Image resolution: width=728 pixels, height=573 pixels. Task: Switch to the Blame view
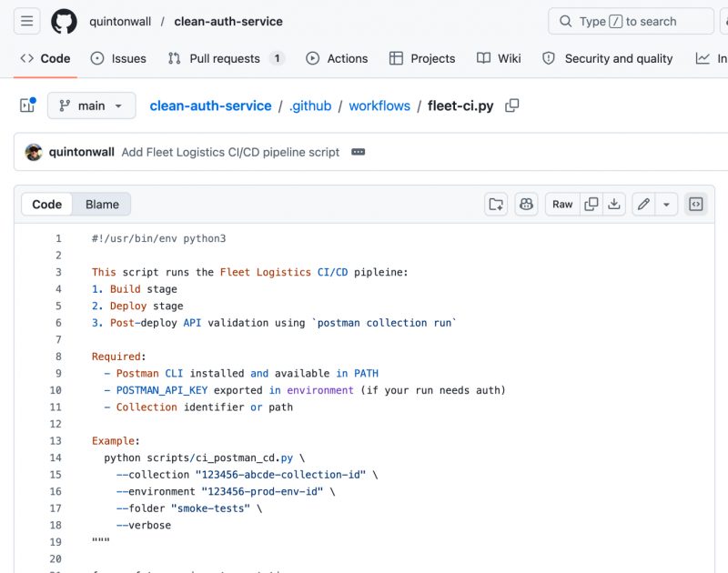pyautogui.click(x=102, y=204)
